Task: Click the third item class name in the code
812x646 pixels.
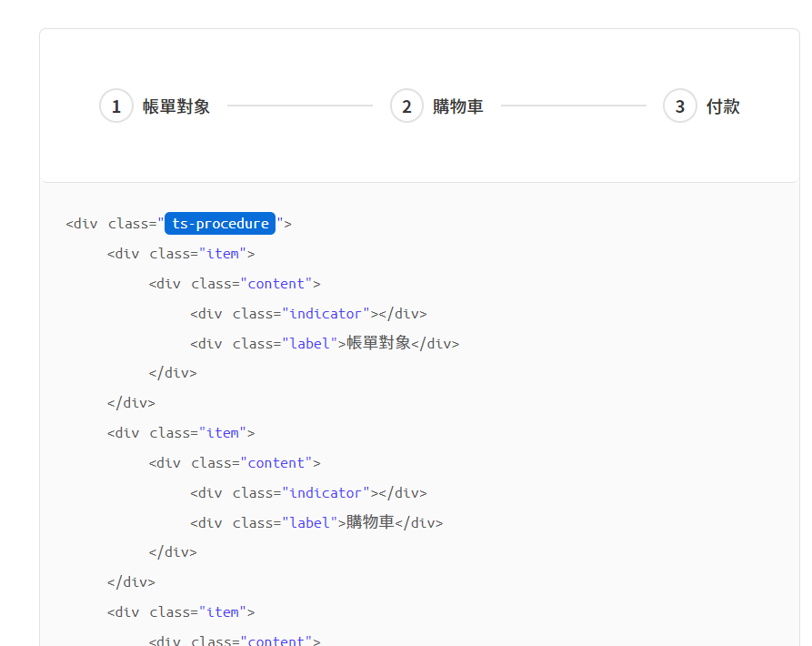Action: pos(223,611)
